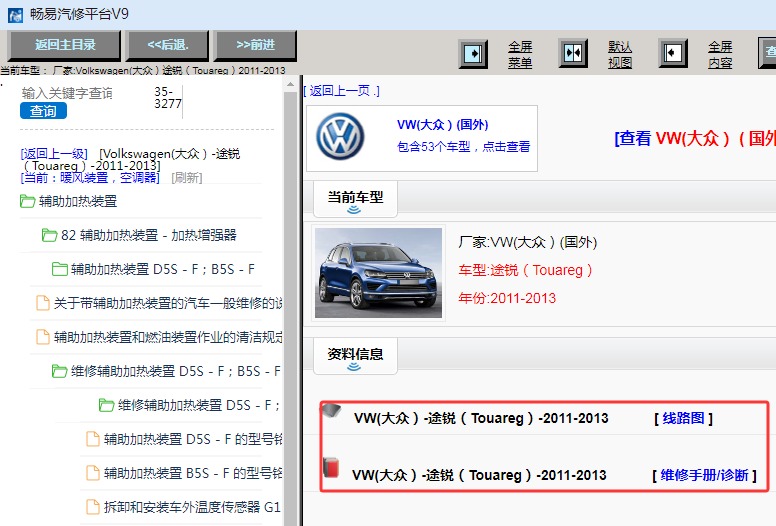
Task: Click the red book icon beside 维修手册 row
Action: (331, 467)
